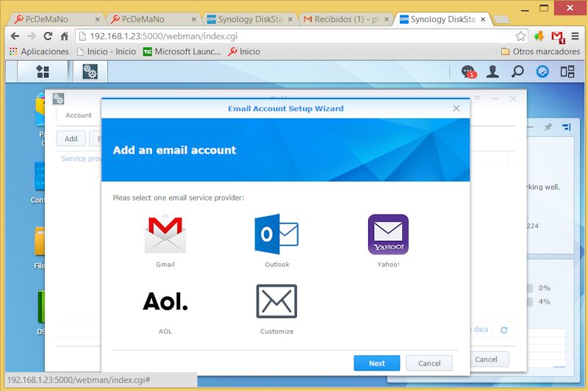Open a new browser tab
The height and width of the screenshot is (391, 588).
pyautogui.click(x=501, y=20)
